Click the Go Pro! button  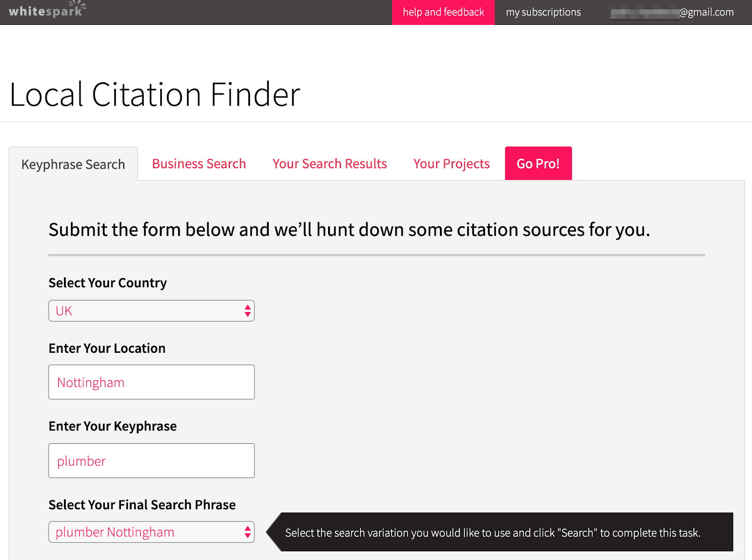pos(538,163)
